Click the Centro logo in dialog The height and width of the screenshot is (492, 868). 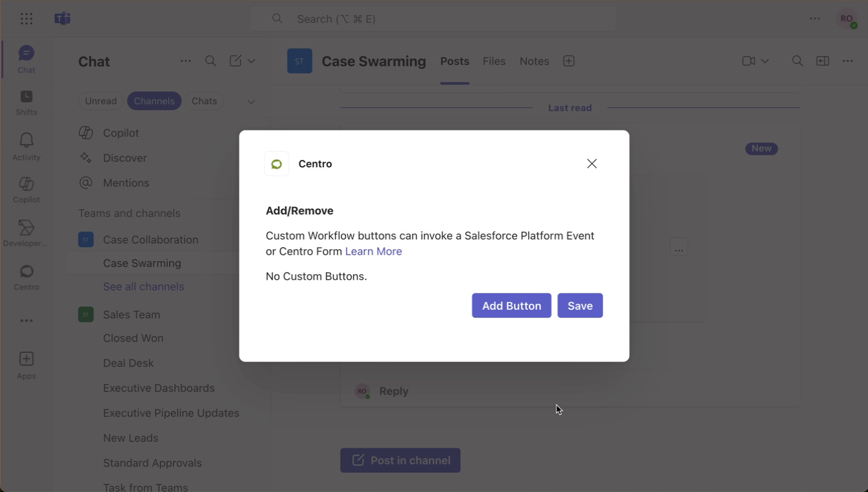click(277, 164)
